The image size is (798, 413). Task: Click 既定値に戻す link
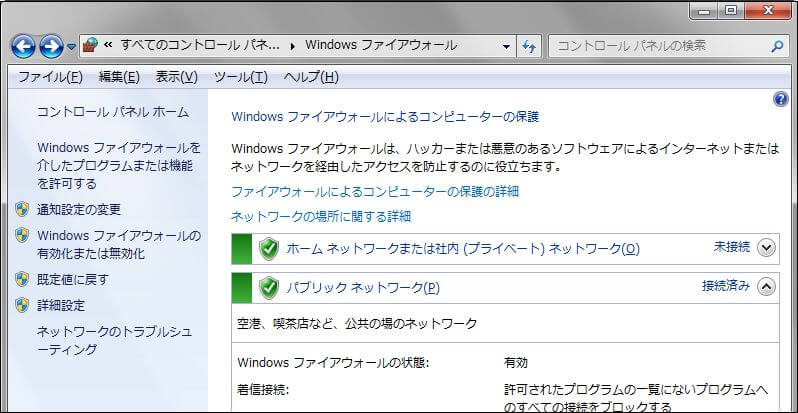point(73,280)
